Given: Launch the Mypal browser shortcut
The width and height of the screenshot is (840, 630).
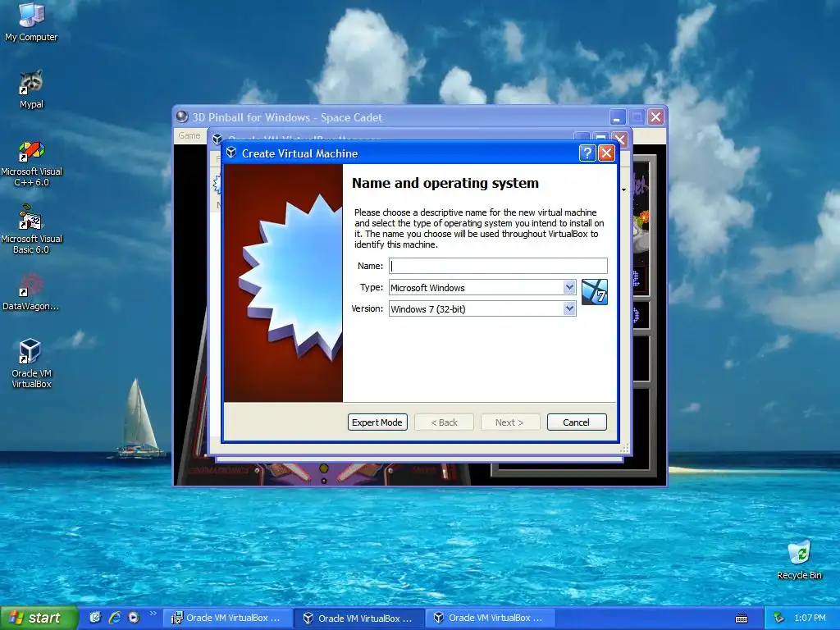Looking at the screenshot, I should (31, 89).
